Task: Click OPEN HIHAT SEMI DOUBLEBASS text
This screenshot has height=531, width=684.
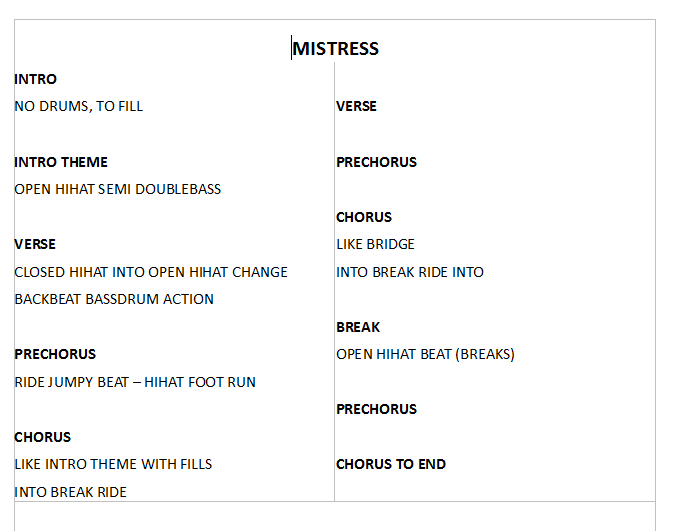Action: click(x=118, y=189)
